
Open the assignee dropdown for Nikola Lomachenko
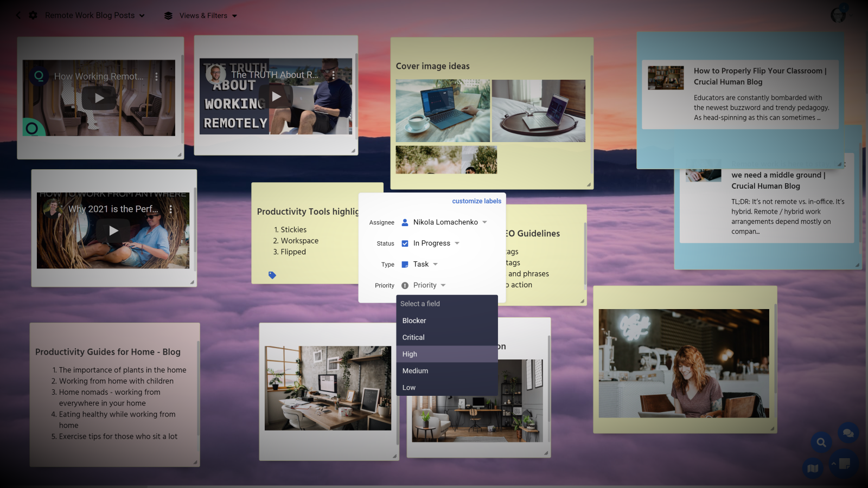point(483,222)
